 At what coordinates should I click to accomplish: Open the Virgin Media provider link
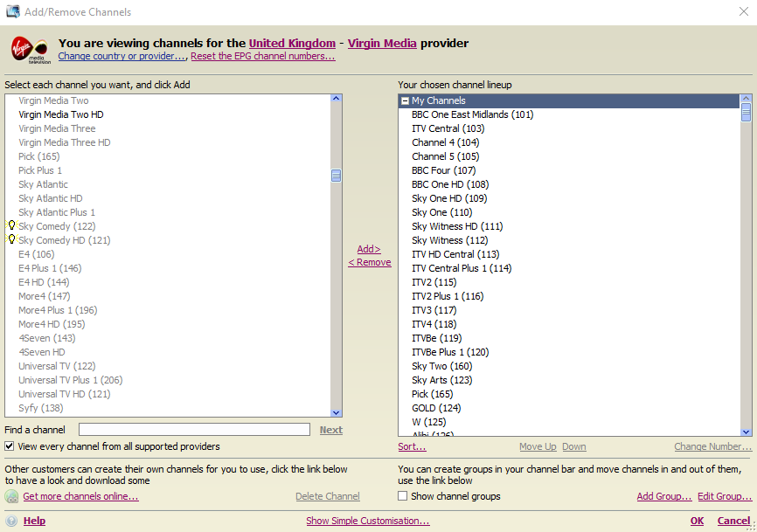382,44
